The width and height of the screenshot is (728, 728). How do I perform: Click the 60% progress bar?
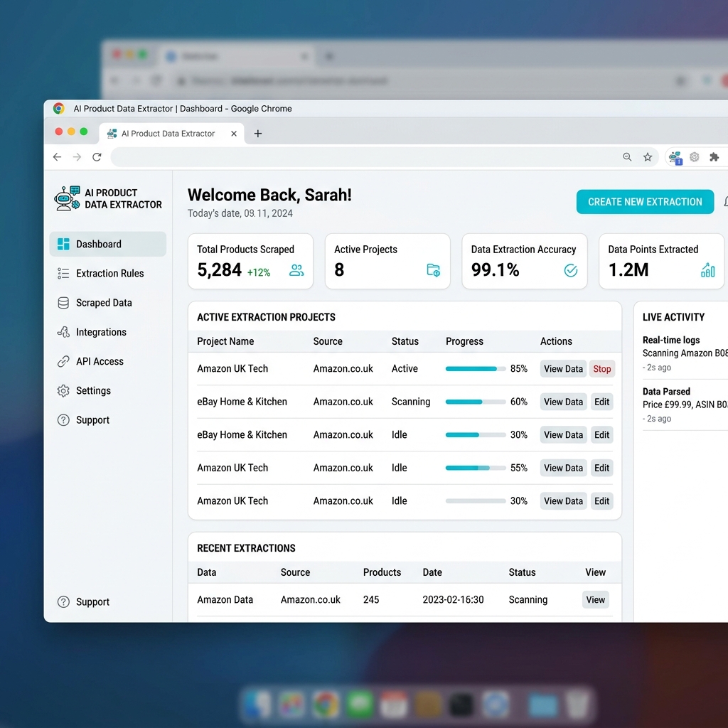click(476, 402)
